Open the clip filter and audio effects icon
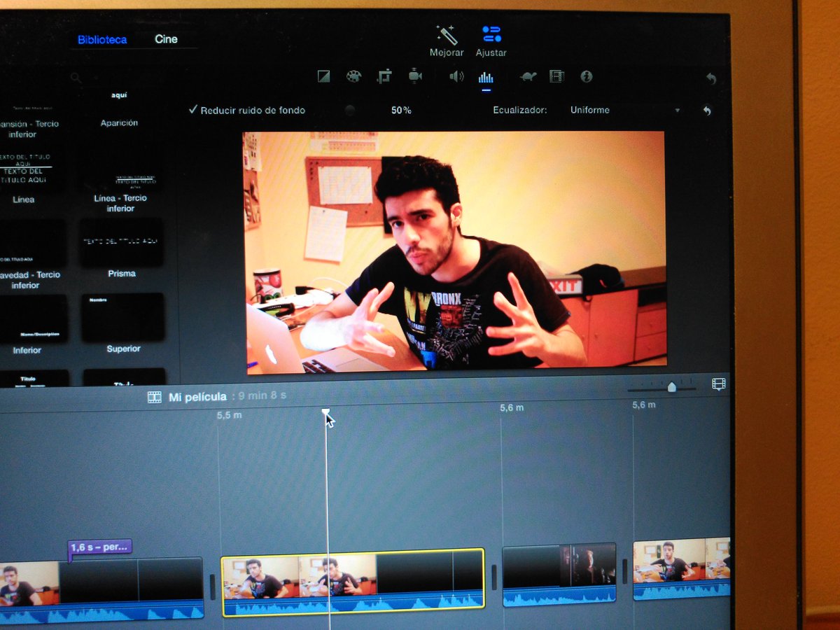This screenshot has height=630, width=840. pyautogui.click(x=556, y=76)
